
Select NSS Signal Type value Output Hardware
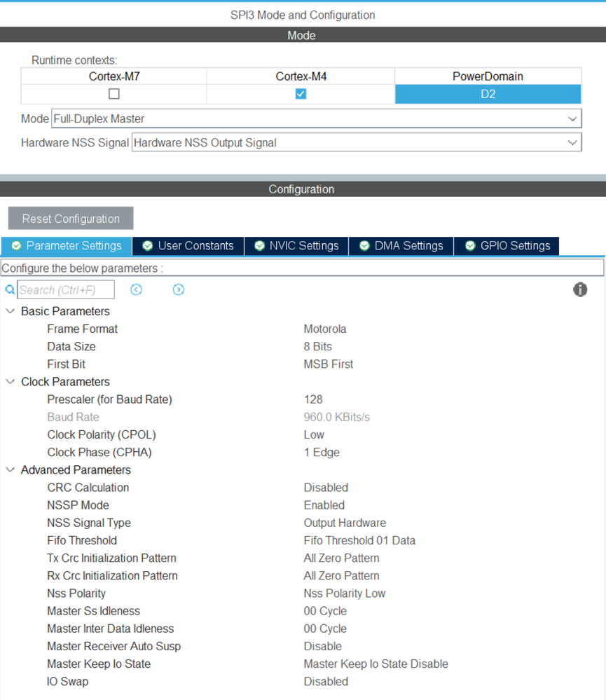345,523
